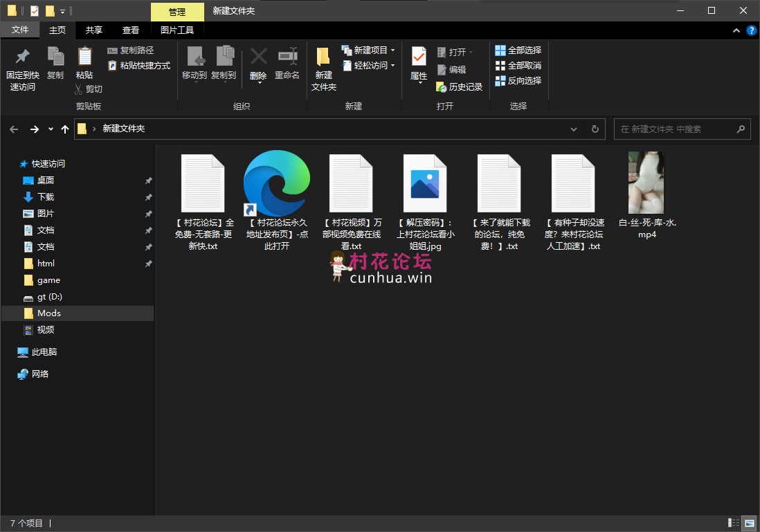Select Mods folder in navigation pane
This screenshot has width=760, height=532.
click(49, 313)
